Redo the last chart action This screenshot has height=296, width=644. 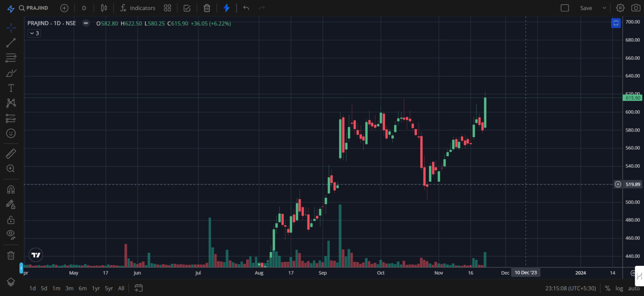click(262, 8)
